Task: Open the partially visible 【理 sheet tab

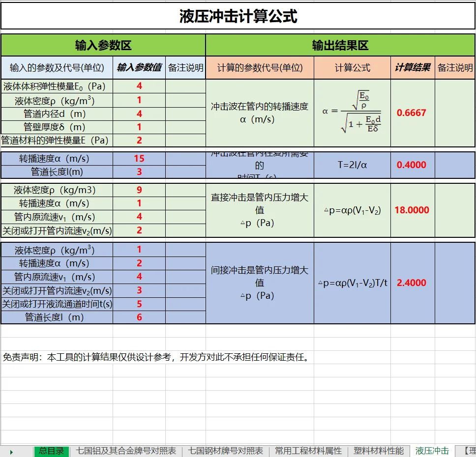Action: pos(466,451)
